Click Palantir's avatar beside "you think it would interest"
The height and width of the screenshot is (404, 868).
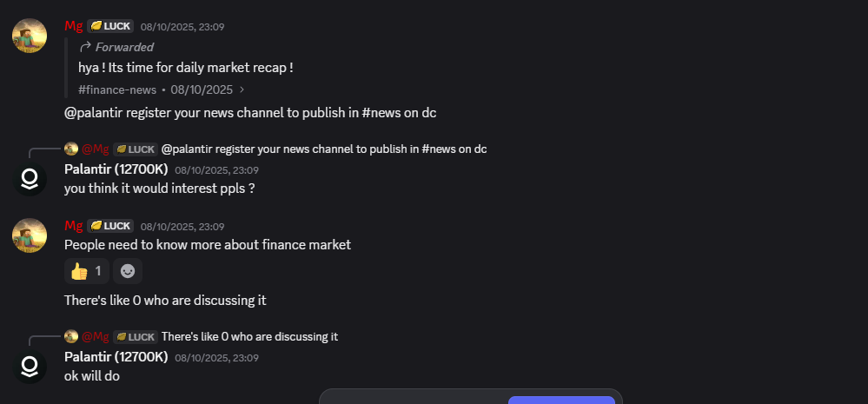click(x=30, y=179)
